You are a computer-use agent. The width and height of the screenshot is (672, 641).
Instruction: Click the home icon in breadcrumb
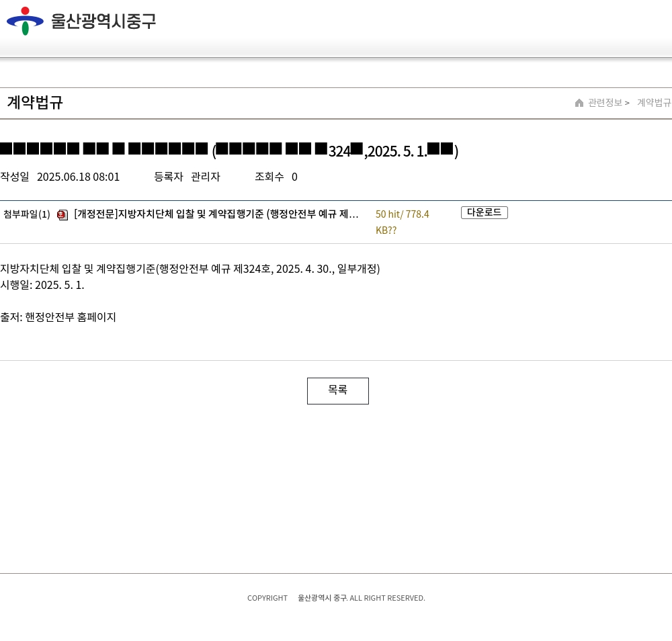579,103
